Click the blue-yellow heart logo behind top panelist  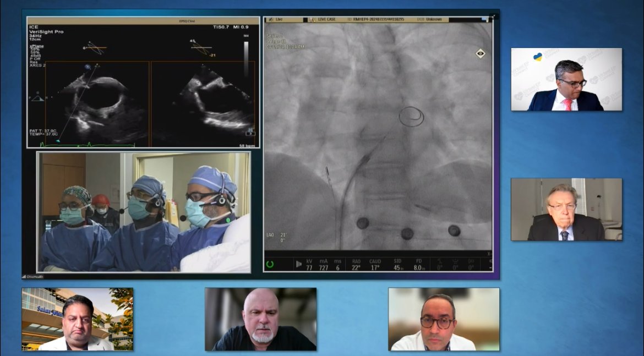click(538, 57)
